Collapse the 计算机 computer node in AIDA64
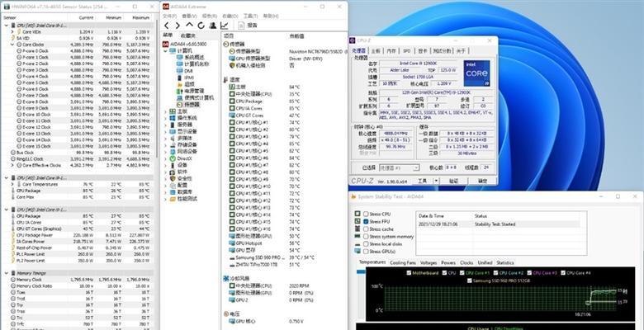644x330 pixels. tap(165, 51)
